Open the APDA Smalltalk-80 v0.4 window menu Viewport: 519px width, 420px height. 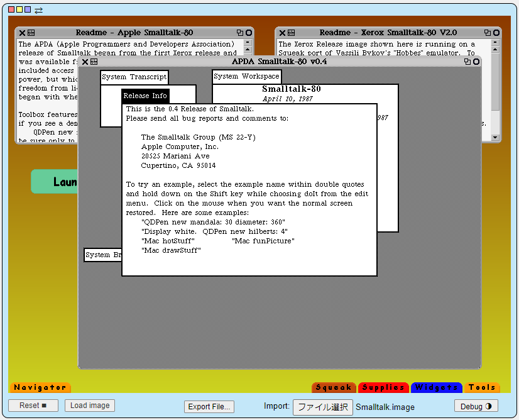(x=94, y=62)
